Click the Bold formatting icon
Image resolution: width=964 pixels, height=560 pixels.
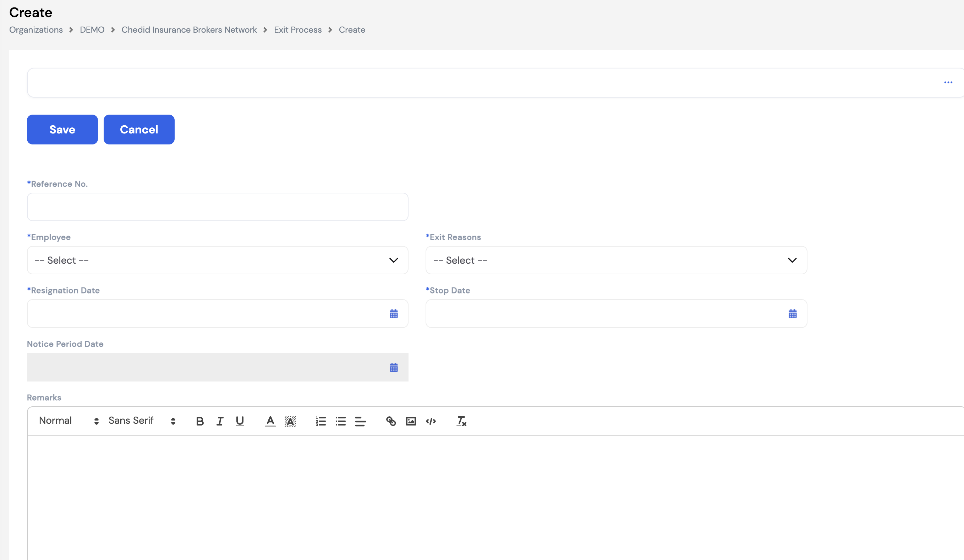[200, 421]
